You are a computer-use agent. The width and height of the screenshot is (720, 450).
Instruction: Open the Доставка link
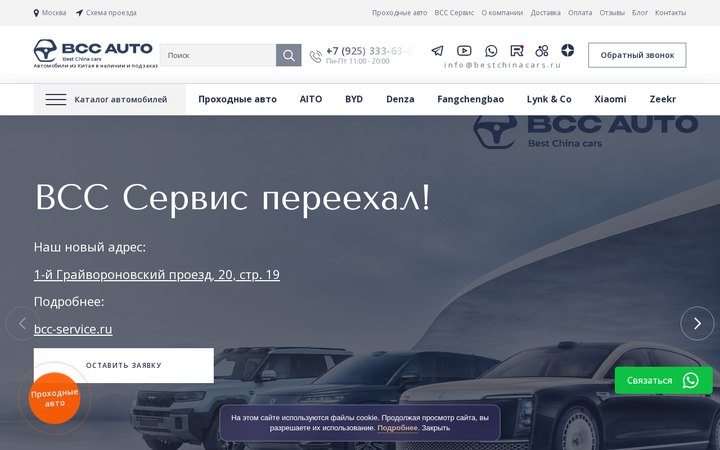(546, 13)
